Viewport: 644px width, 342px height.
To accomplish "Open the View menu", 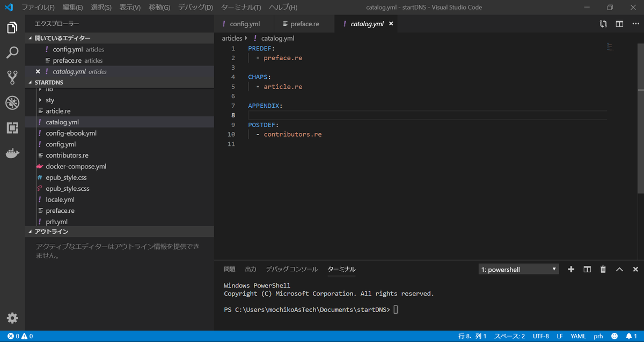I will pyautogui.click(x=130, y=8).
